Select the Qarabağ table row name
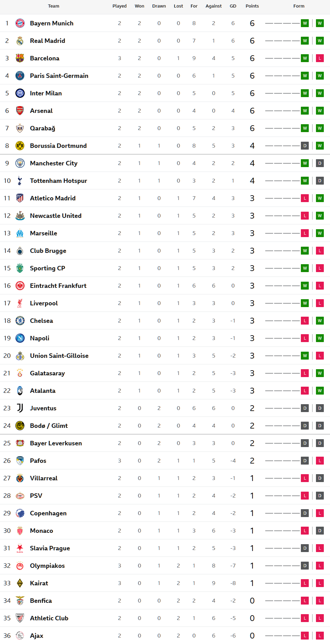This screenshot has height=644, width=330. click(x=42, y=128)
